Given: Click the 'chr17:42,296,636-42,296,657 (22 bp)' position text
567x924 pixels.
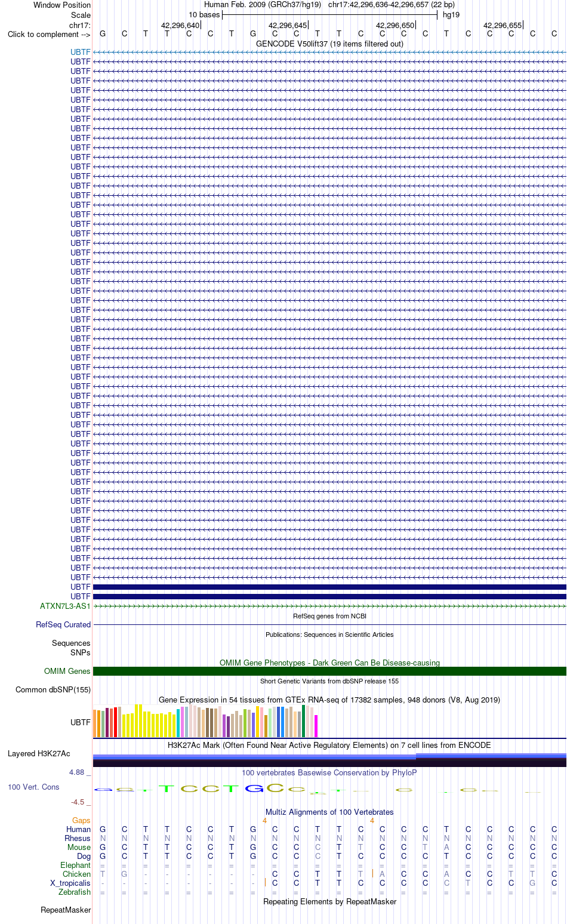Looking at the screenshot, I should 392,5.
